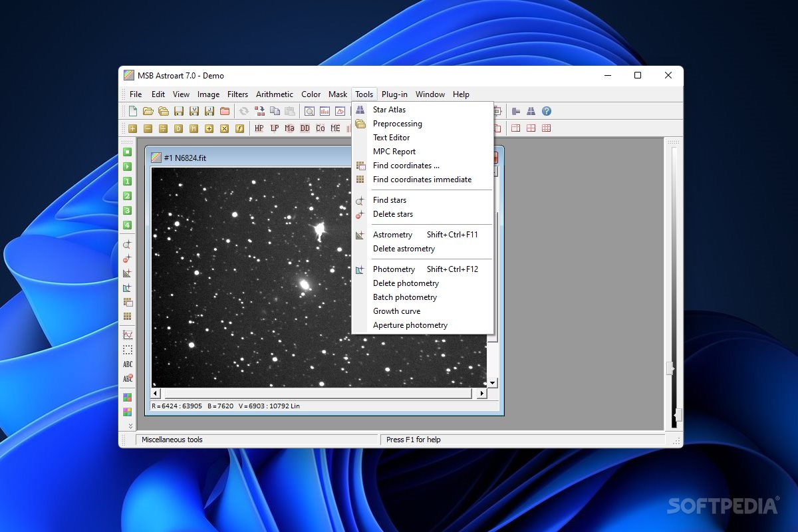Click the gold D icon
This screenshot has height=532, width=798.
178,128
